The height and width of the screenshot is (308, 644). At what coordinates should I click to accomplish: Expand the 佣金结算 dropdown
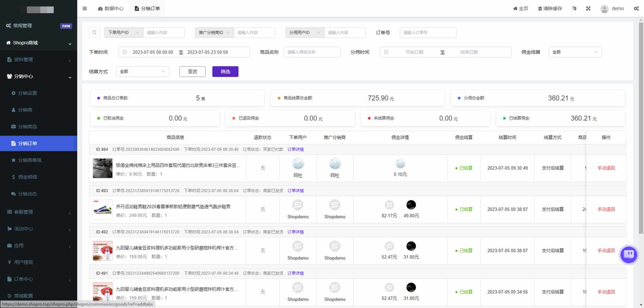click(x=575, y=52)
